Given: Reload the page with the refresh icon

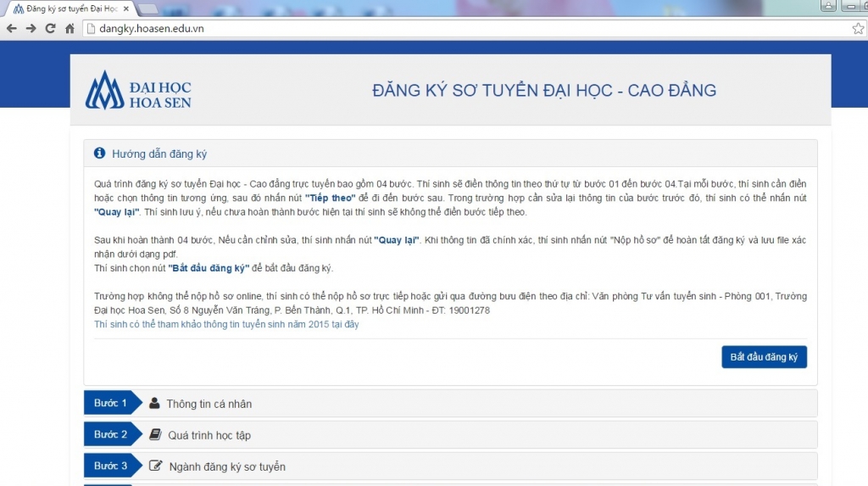Looking at the screenshot, I should click(x=50, y=28).
